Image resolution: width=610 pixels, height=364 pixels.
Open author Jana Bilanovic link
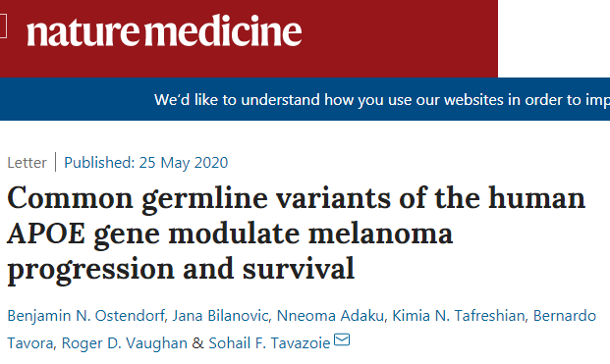[220, 316]
